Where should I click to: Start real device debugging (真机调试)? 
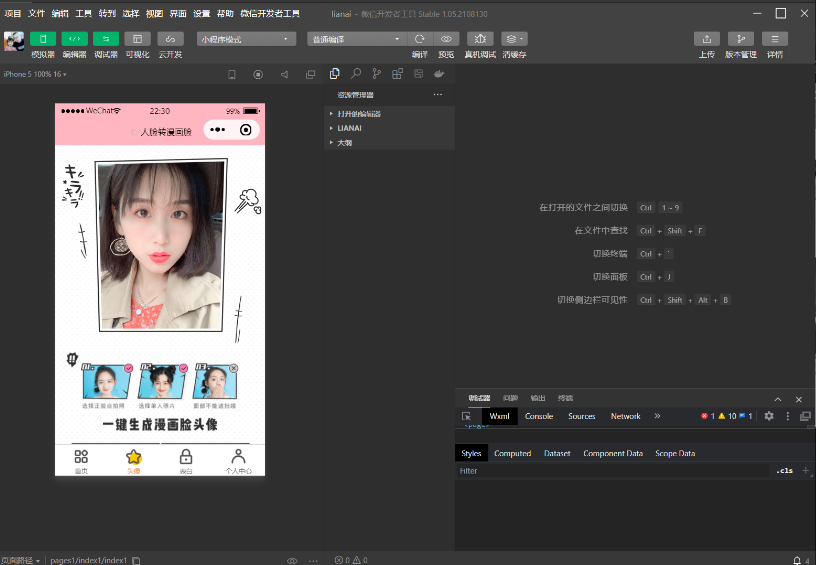pos(480,39)
